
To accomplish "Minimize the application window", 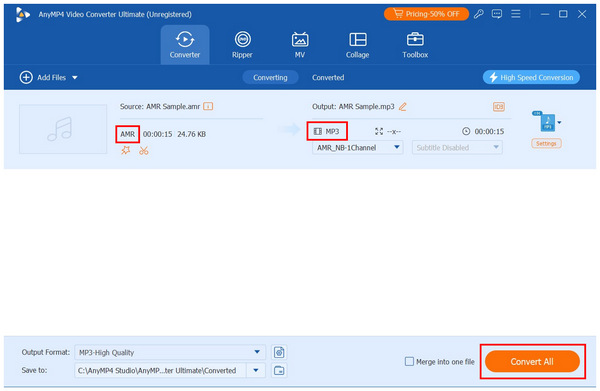I will (545, 14).
